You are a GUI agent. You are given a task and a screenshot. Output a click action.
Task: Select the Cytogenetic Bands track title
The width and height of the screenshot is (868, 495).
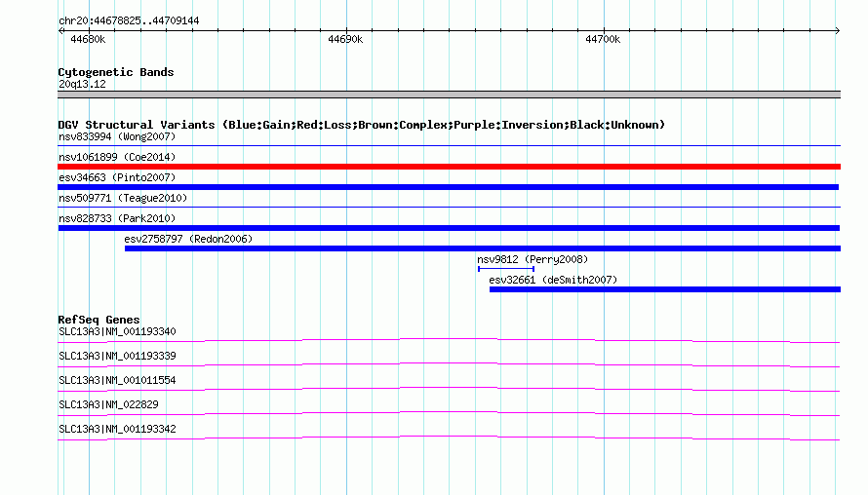point(116,72)
